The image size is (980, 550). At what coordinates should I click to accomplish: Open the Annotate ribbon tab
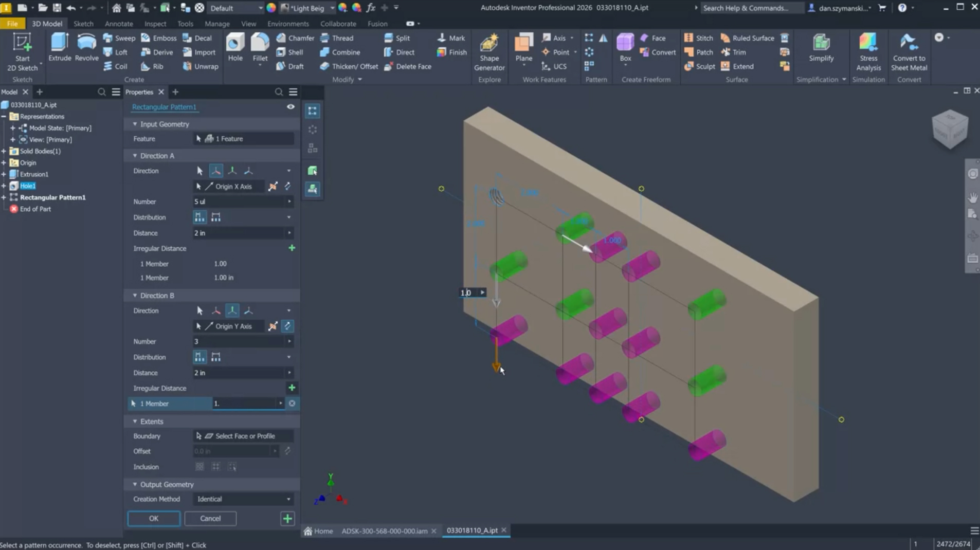tap(119, 24)
